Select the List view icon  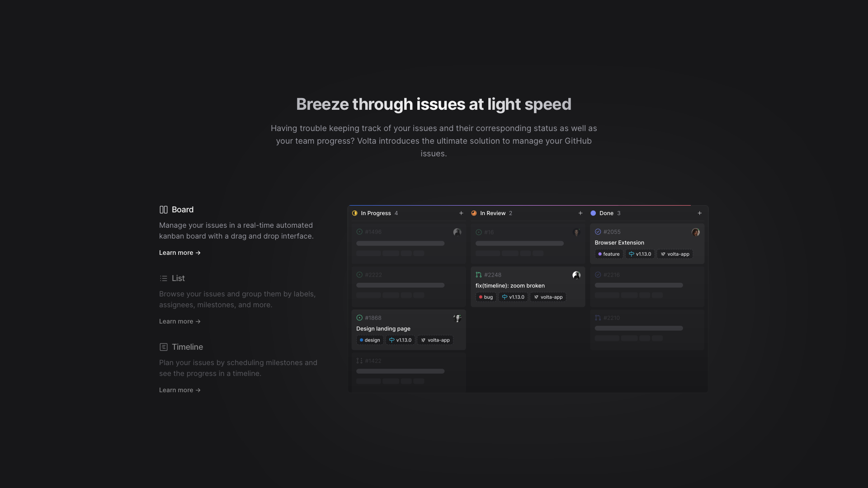pos(164,278)
